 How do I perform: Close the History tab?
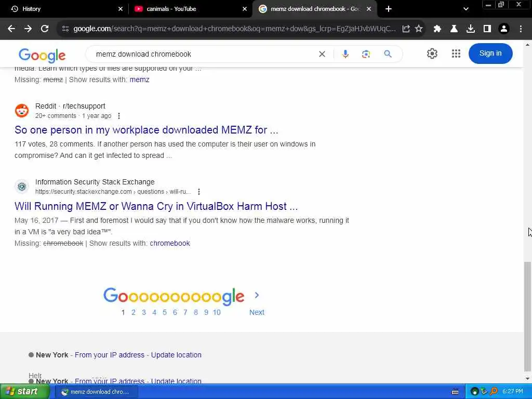pos(121,9)
